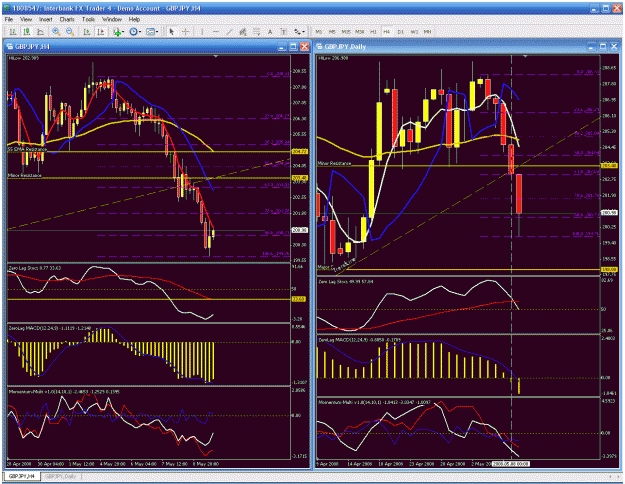Toggle chart shift button in toolbar

(x=100, y=32)
